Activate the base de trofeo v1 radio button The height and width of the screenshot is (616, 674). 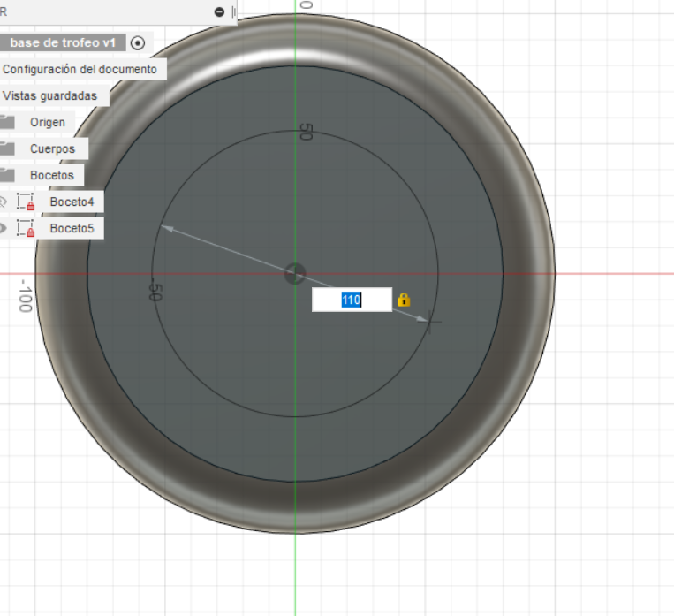[x=138, y=43]
